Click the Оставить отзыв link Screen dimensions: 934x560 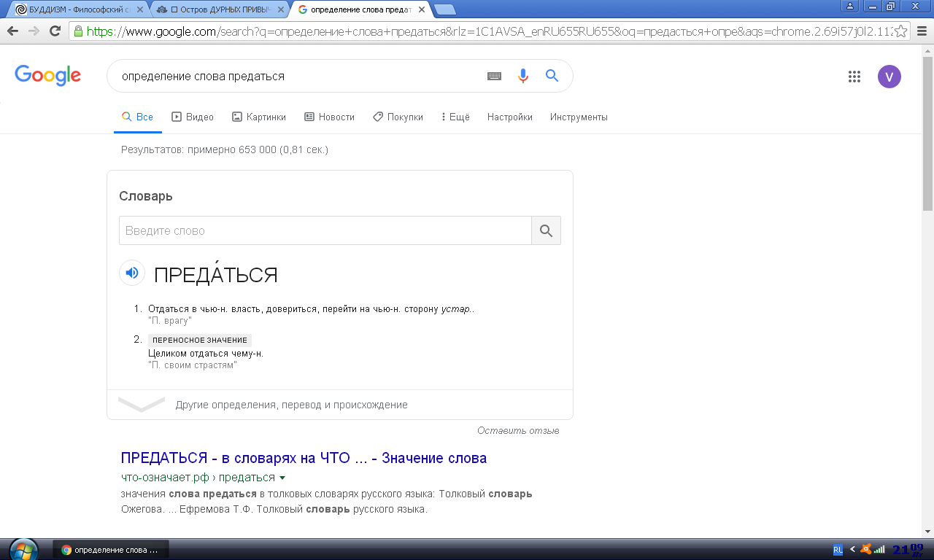point(518,430)
